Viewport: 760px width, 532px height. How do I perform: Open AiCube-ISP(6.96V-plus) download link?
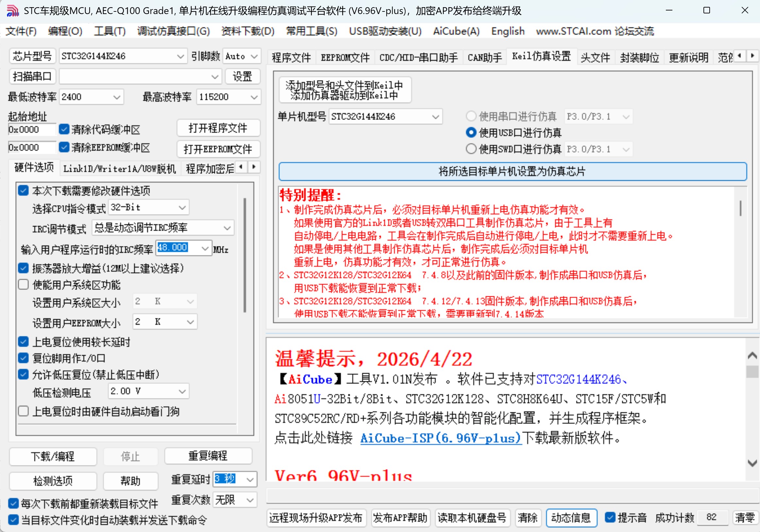(x=441, y=438)
